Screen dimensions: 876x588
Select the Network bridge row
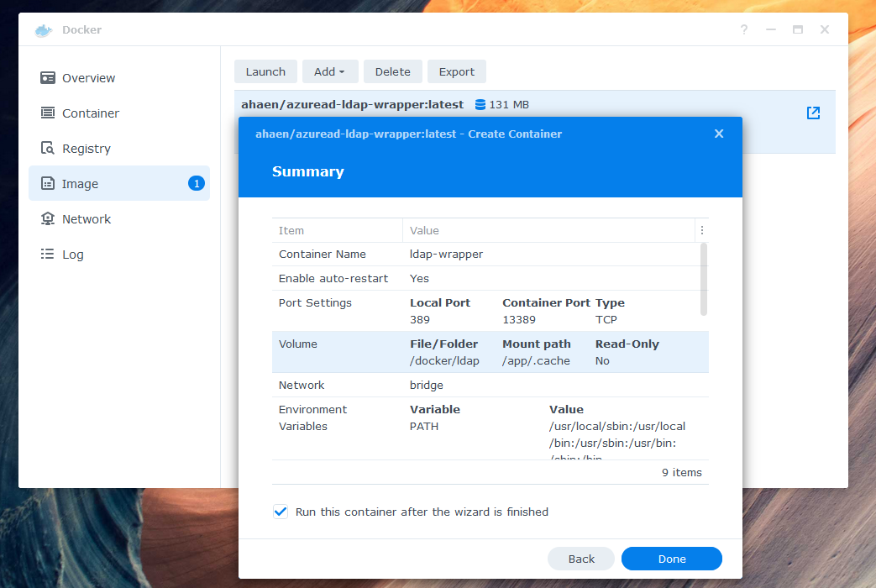point(490,385)
